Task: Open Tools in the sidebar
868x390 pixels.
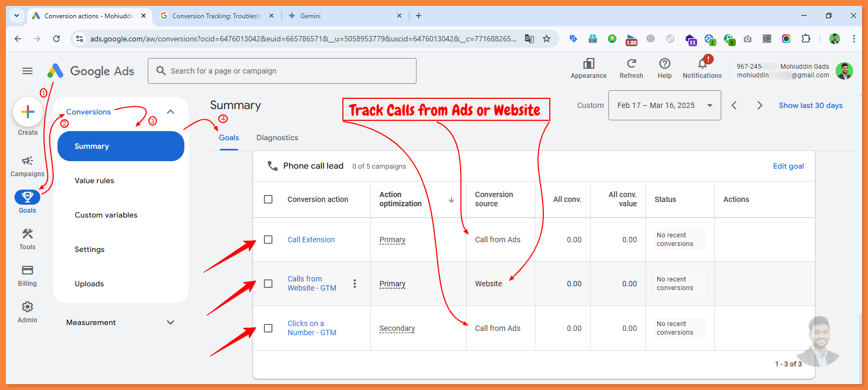Action: point(27,239)
